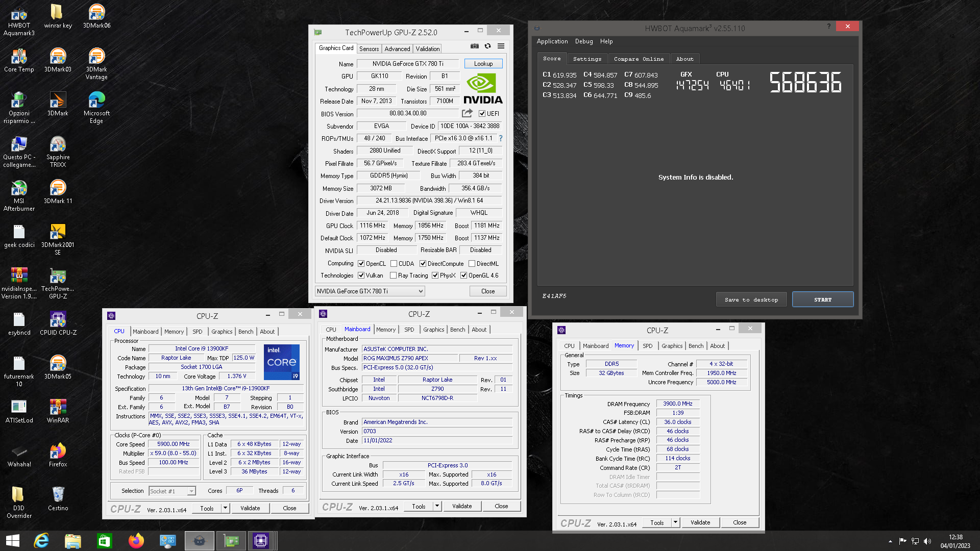Launch 3DMark03 from desktop

58,60
